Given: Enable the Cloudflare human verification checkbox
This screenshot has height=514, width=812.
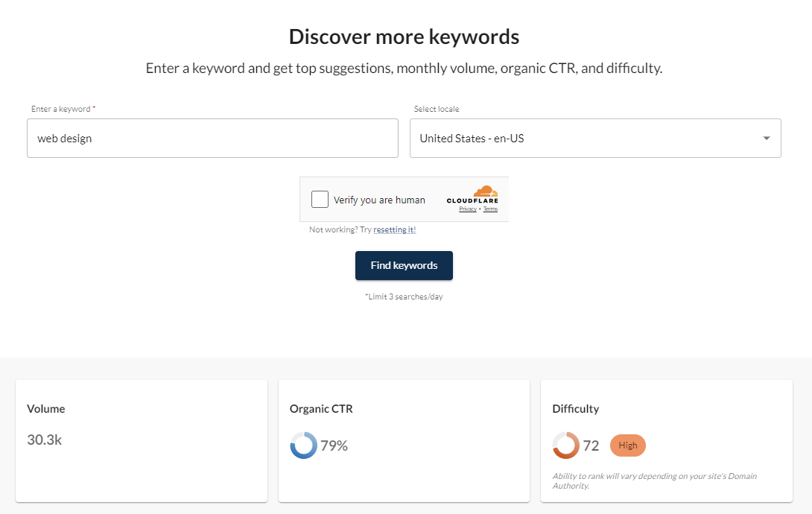Looking at the screenshot, I should 320,199.
